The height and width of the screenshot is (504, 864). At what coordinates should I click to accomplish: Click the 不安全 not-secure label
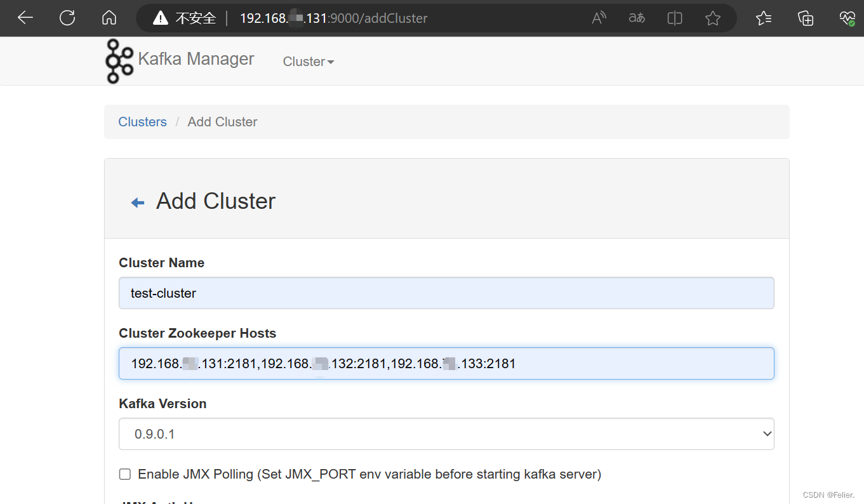(x=196, y=18)
